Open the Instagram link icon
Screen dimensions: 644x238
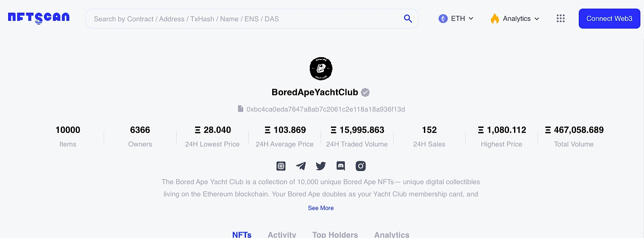click(360, 166)
